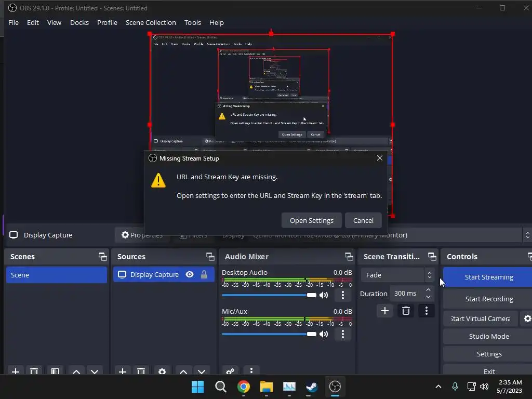The image size is (532, 399).
Task: Click Cancel in the dialog
Action: coord(363,220)
